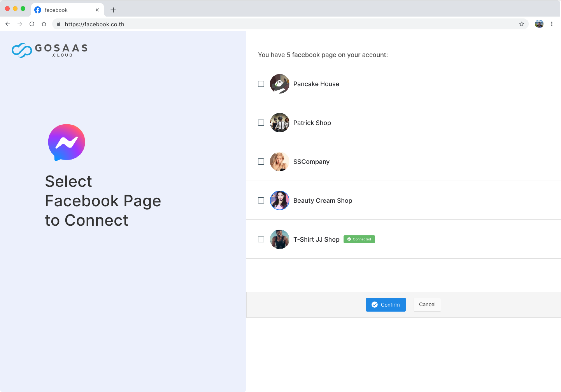
Task: Click the macOS green fullscreen button
Action: pyautogui.click(x=23, y=9)
